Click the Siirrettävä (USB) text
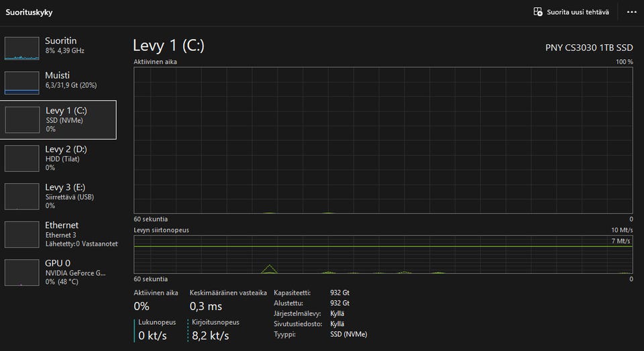 (x=69, y=197)
